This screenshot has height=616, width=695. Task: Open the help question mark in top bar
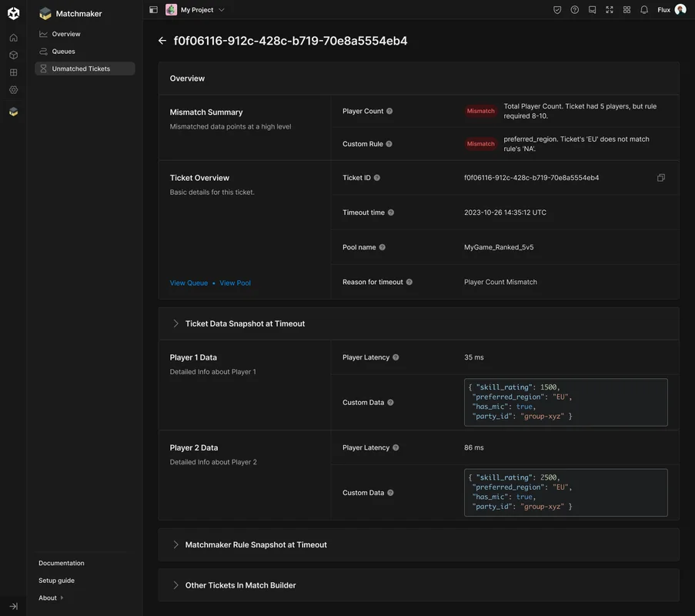[x=574, y=10]
